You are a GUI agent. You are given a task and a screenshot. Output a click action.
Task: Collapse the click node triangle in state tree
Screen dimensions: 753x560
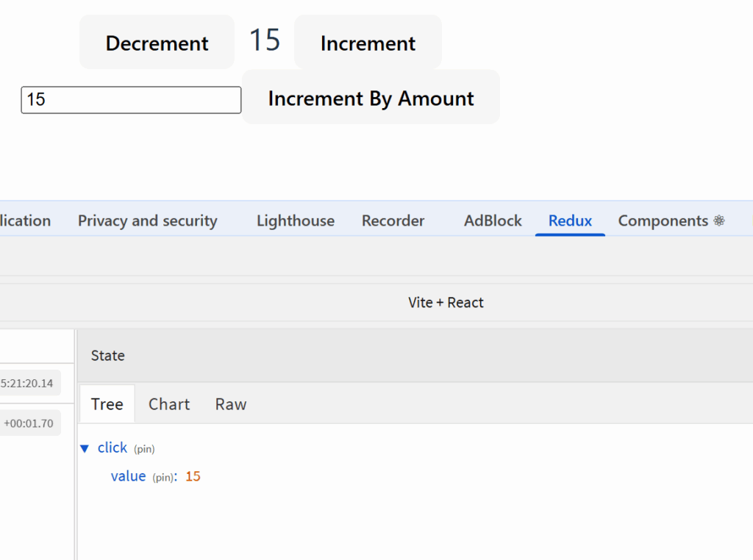click(x=85, y=448)
